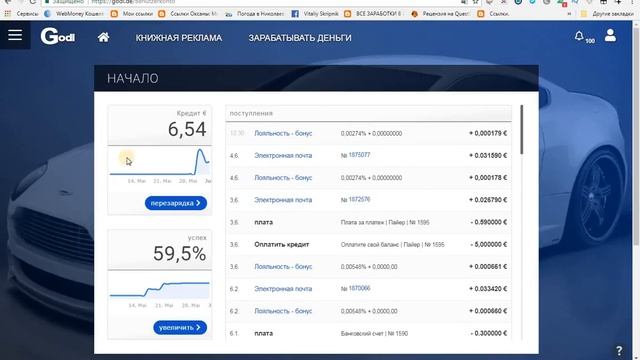Open the notifications bell

click(x=579, y=36)
